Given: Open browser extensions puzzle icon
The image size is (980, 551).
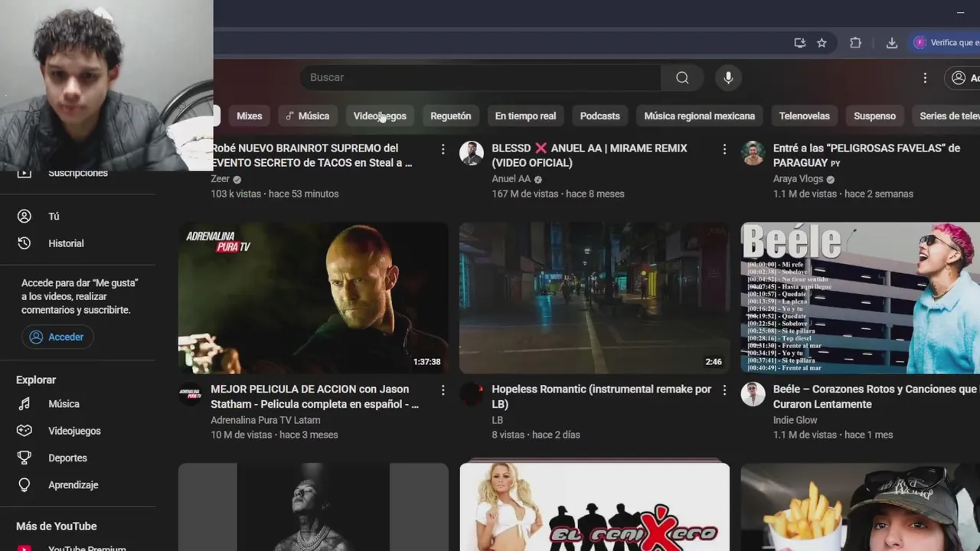Looking at the screenshot, I should [856, 43].
